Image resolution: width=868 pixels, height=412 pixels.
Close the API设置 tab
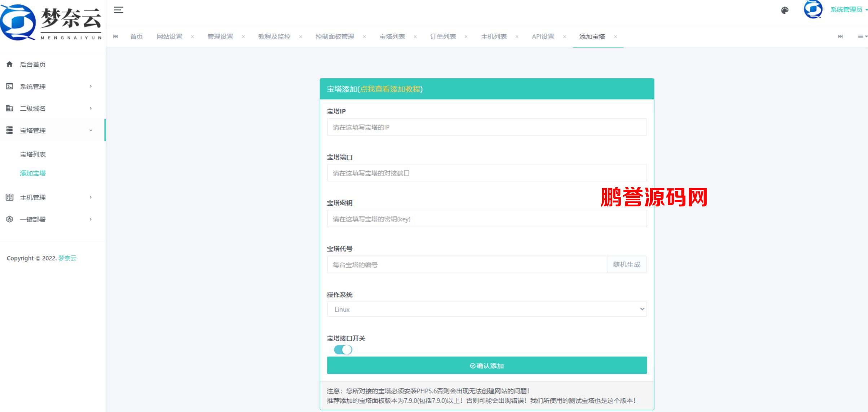click(564, 36)
